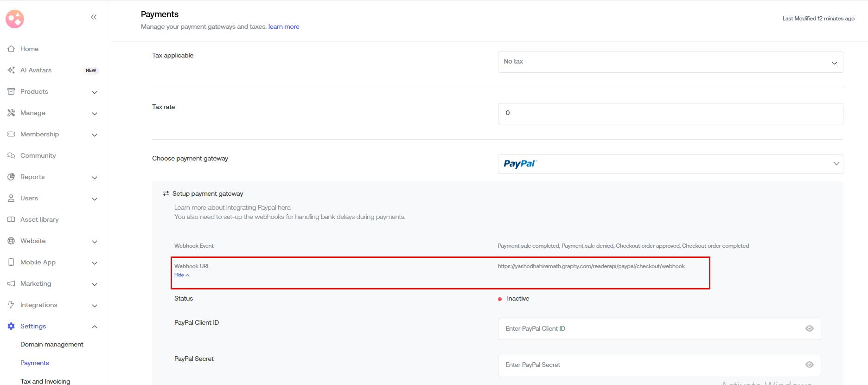
Task: Click the Settings gear icon
Action: click(x=11, y=326)
